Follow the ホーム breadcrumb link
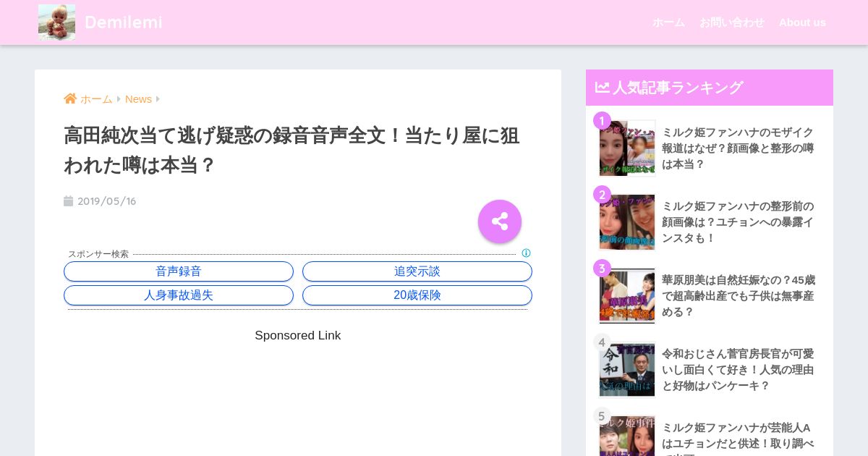Viewport: 868px width, 456px height. [96, 99]
